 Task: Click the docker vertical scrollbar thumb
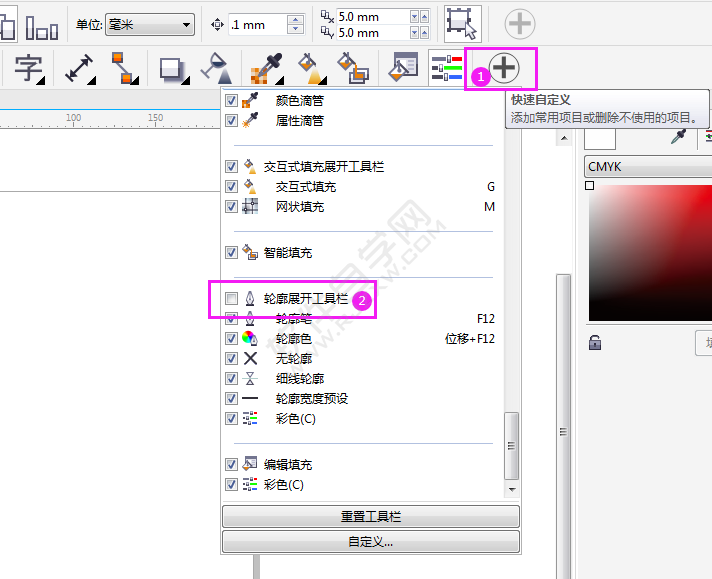point(564,427)
